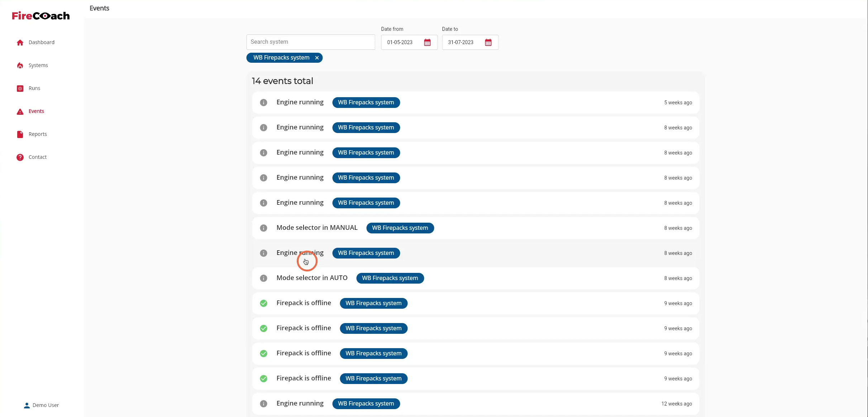Open the Mode selector in MANUAL event

pyautogui.click(x=476, y=228)
